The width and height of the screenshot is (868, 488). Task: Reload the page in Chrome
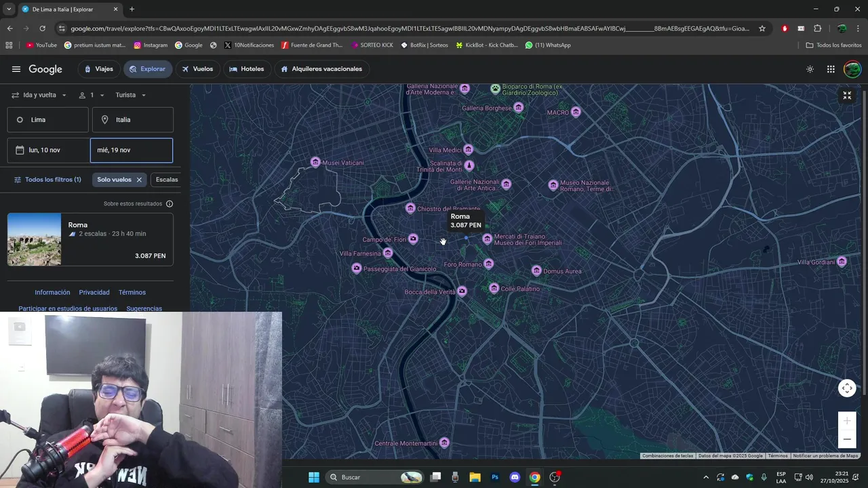42,28
